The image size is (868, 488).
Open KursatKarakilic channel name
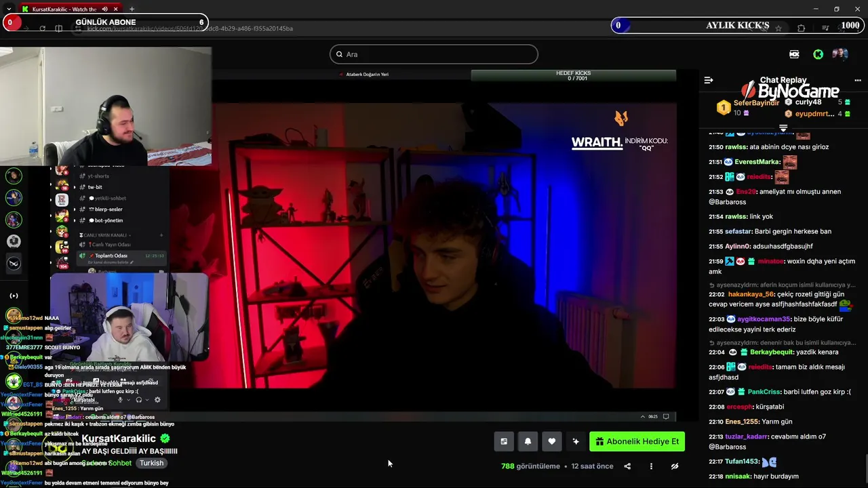pyautogui.click(x=119, y=439)
